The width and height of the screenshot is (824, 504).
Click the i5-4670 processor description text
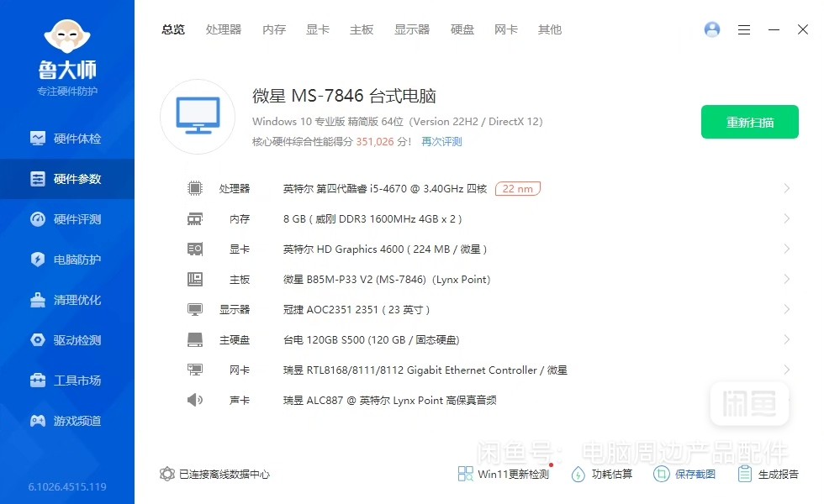385,188
